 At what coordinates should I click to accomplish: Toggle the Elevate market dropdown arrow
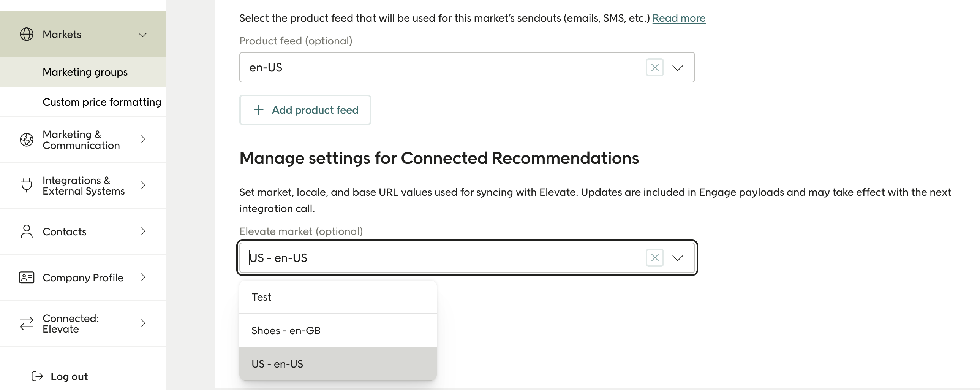(x=677, y=258)
